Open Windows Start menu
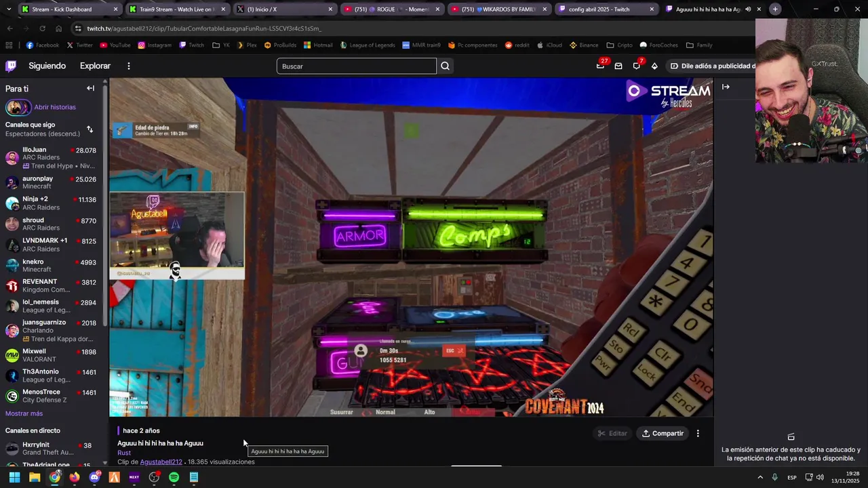This screenshot has height=488, width=868. coord(14,477)
